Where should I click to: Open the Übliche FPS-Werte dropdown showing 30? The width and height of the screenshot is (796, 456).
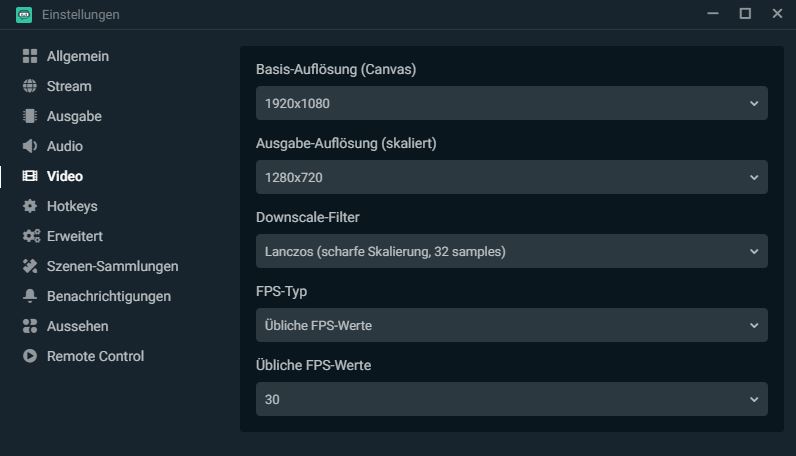[x=511, y=399]
